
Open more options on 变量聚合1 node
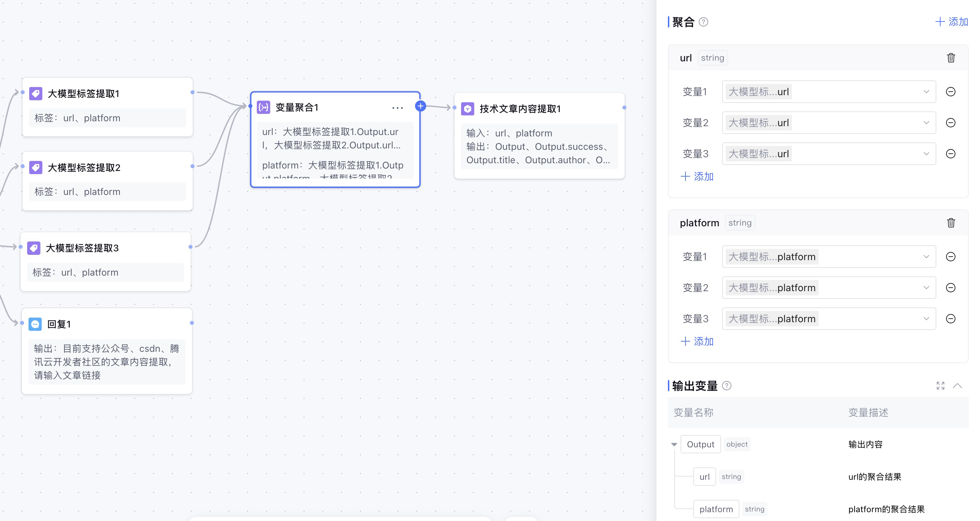[397, 108]
